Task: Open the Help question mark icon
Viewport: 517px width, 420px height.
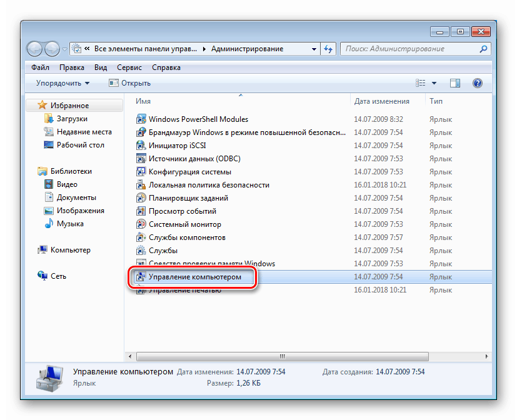Action: [x=477, y=82]
